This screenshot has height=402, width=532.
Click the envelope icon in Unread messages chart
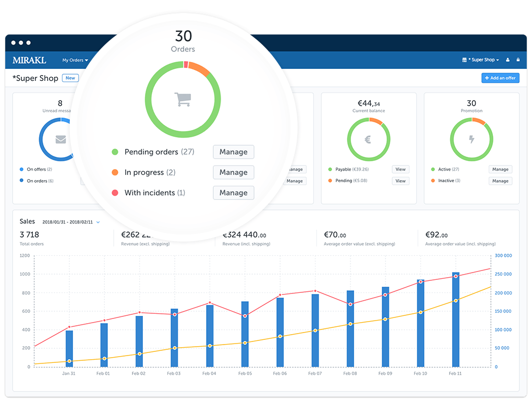61,139
